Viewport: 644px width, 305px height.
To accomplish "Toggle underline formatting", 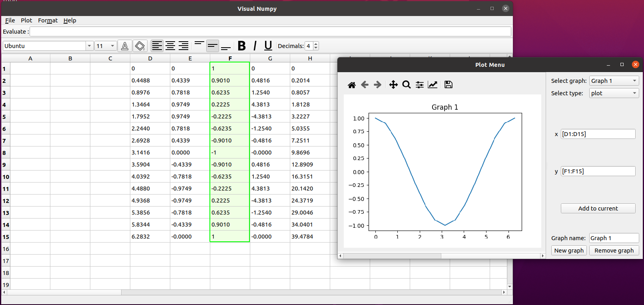I will [x=268, y=46].
